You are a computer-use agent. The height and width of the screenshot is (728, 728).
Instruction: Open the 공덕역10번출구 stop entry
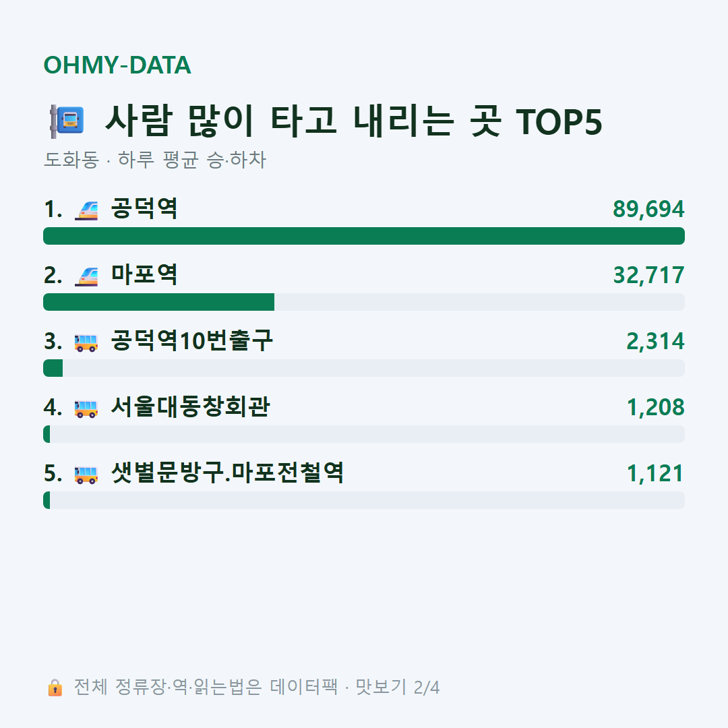coord(191,340)
